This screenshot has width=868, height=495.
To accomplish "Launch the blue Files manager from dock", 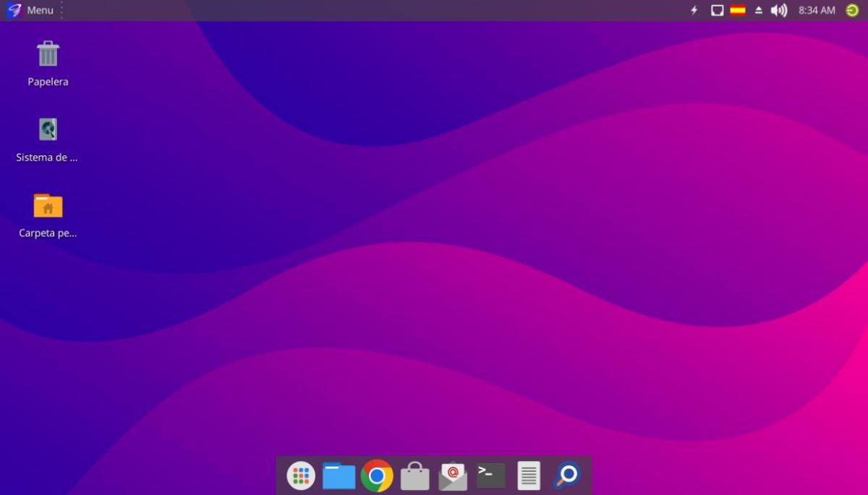I will [x=339, y=475].
